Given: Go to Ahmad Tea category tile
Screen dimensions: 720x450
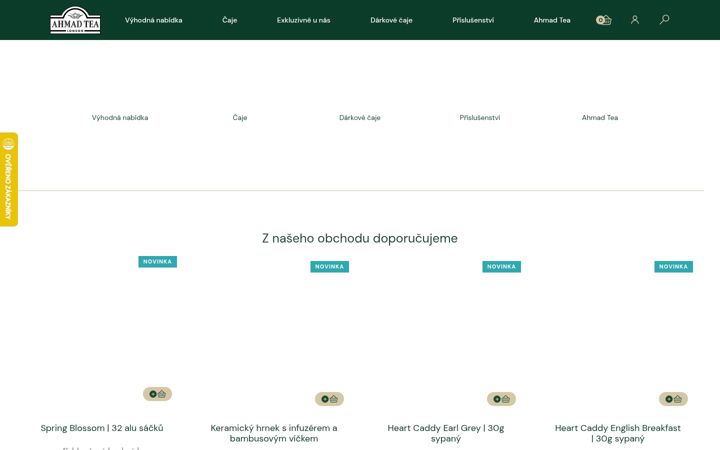Looking at the screenshot, I should point(600,118).
